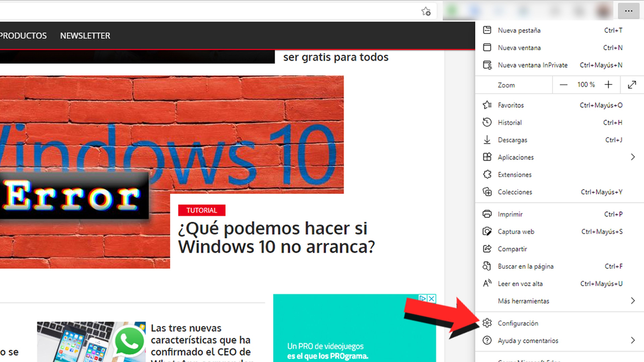Viewport: 644px width, 362px height.
Task: Click the Ctrl+Mayús+O shortcut text
Action: [601, 105]
